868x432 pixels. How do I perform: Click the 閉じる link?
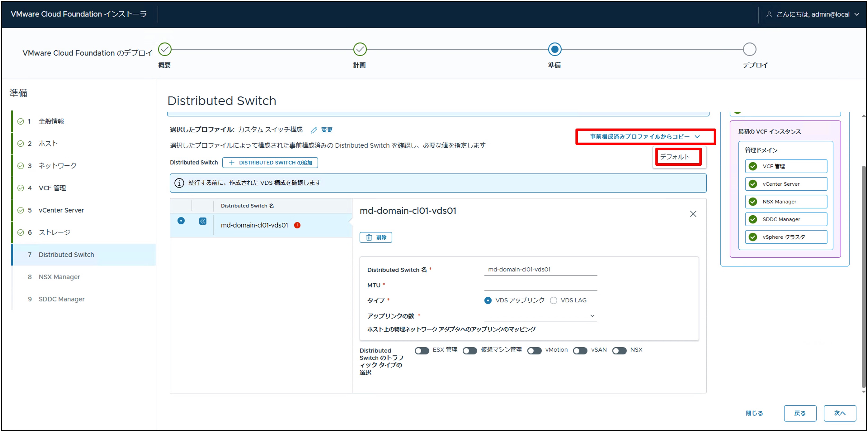(x=755, y=413)
